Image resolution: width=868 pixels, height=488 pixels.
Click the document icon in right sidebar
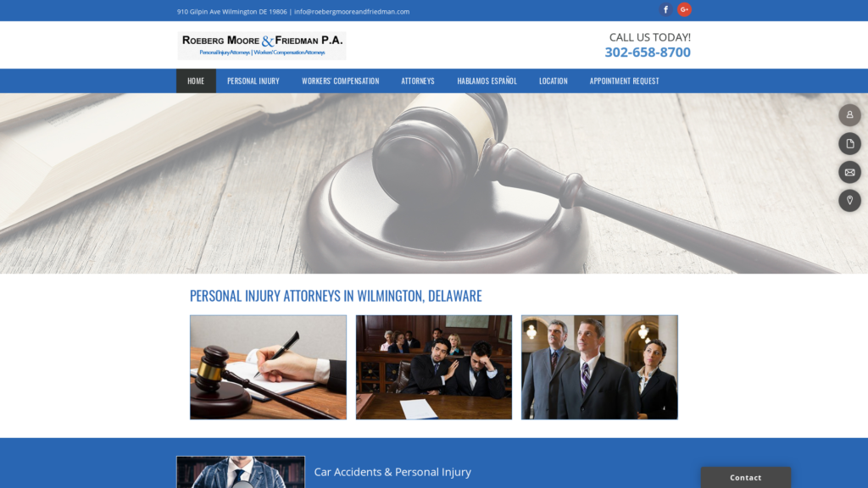click(849, 144)
